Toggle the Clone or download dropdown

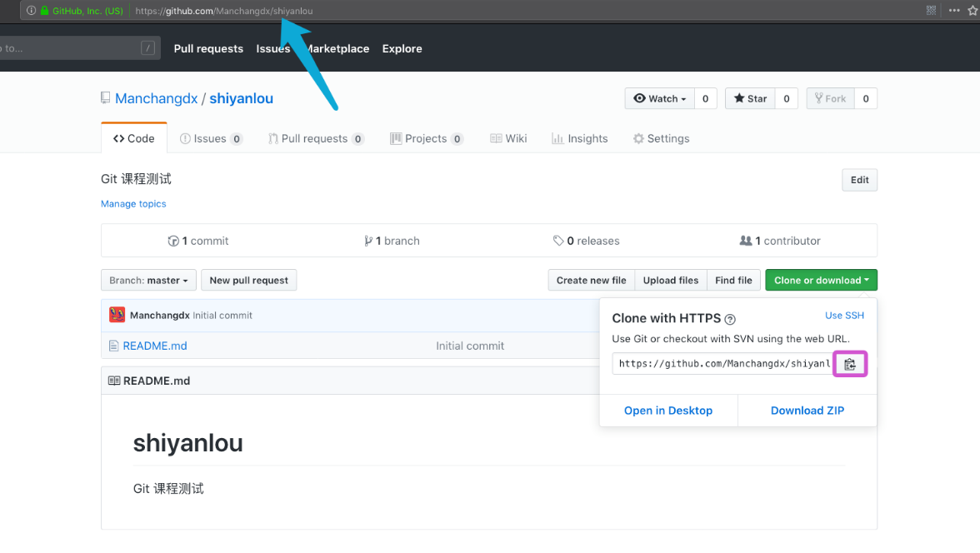(x=822, y=280)
